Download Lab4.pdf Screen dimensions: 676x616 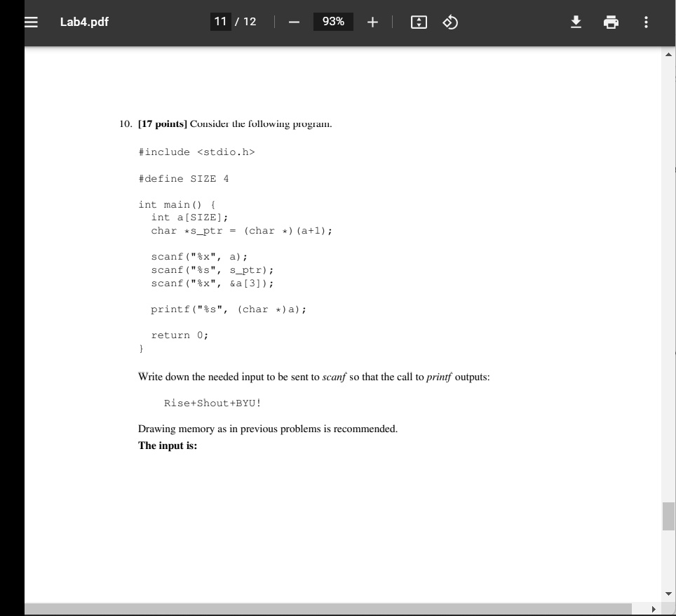575,22
